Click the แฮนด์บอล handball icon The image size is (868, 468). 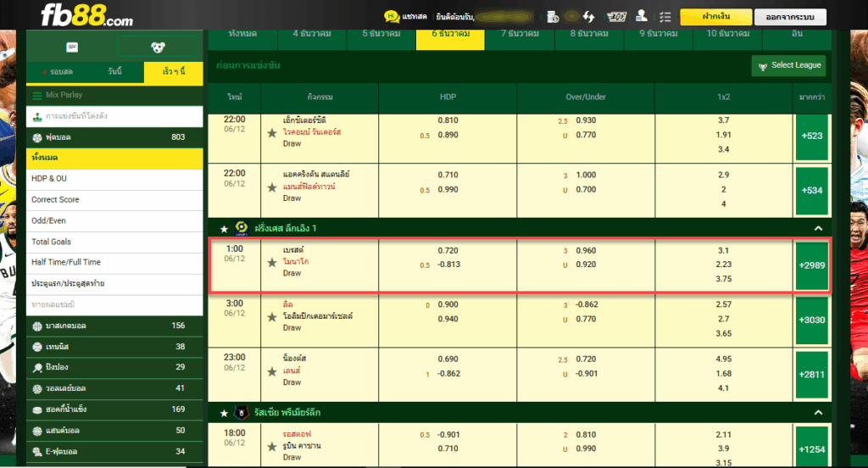point(37,431)
